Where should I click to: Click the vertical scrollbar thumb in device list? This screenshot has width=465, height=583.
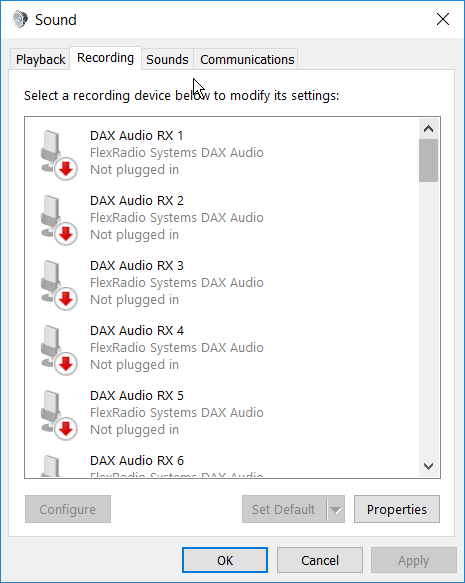tap(428, 161)
